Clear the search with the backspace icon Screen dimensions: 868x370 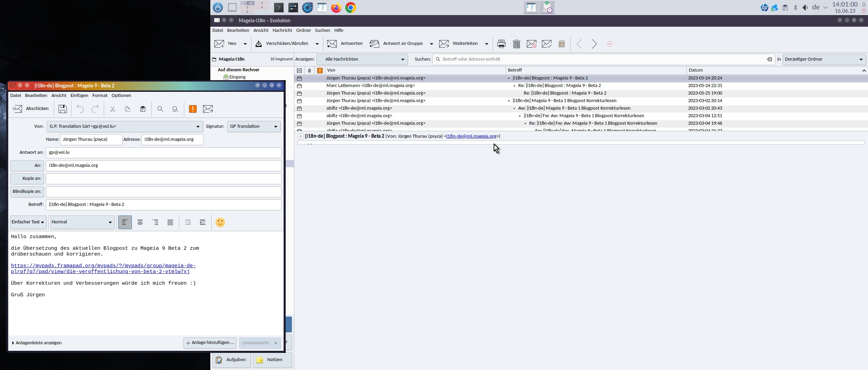tap(769, 59)
